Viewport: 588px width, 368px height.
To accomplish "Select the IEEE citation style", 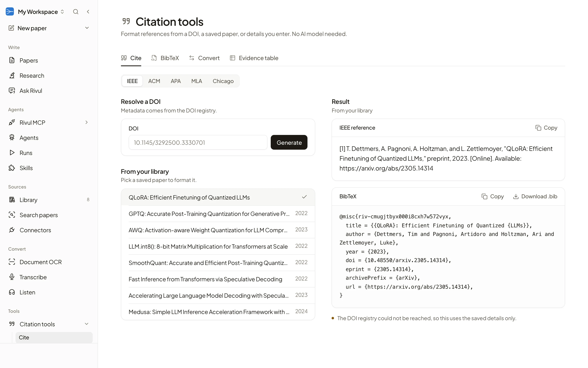I will tap(132, 81).
